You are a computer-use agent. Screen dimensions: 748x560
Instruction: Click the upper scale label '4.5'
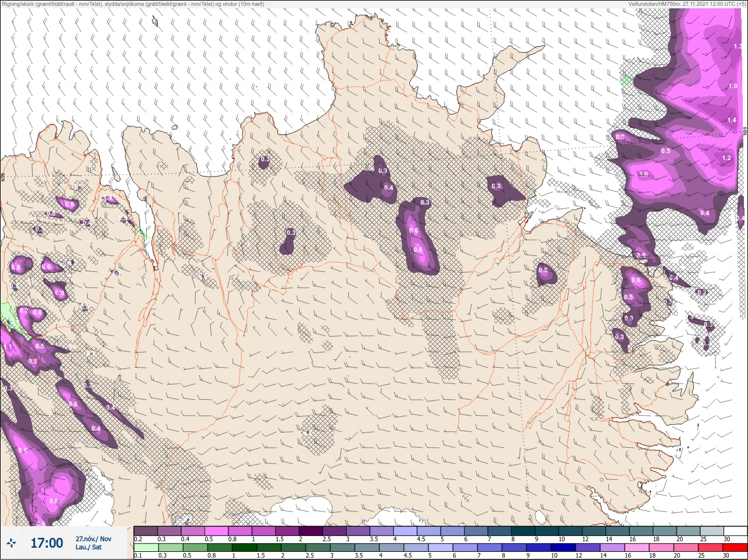coord(420,539)
